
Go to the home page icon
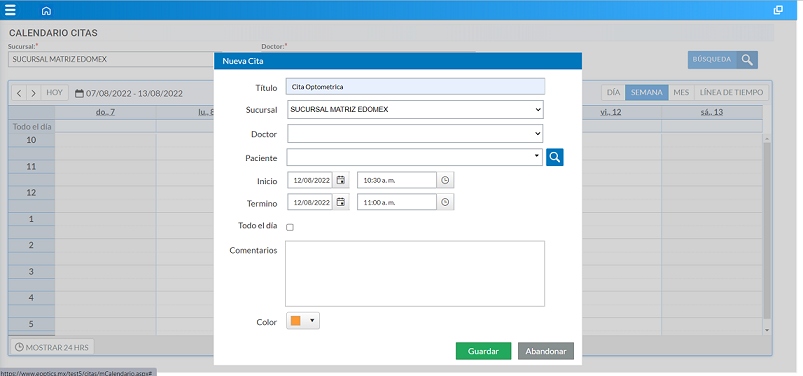[46, 11]
